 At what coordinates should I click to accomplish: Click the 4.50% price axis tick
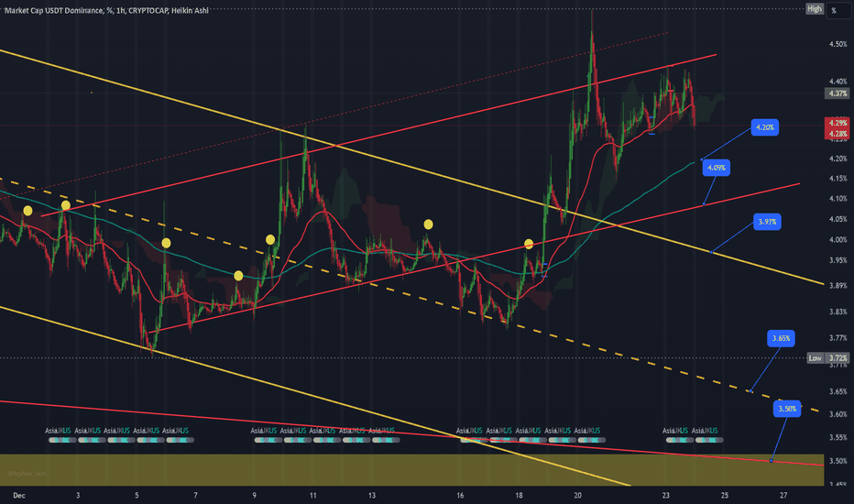point(838,44)
